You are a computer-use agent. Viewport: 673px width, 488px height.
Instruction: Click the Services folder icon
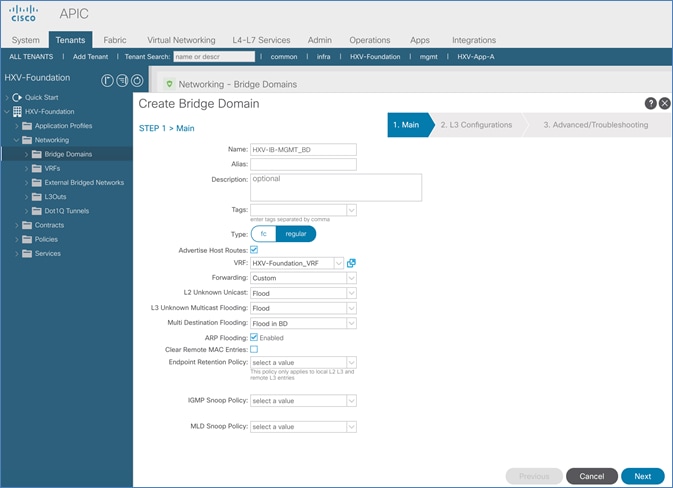coord(27,253)
